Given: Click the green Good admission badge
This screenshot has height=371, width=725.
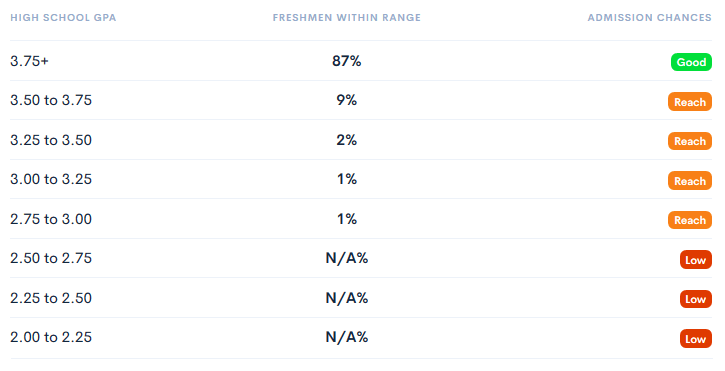Looking at the screenshot, I should click(691, 62).
